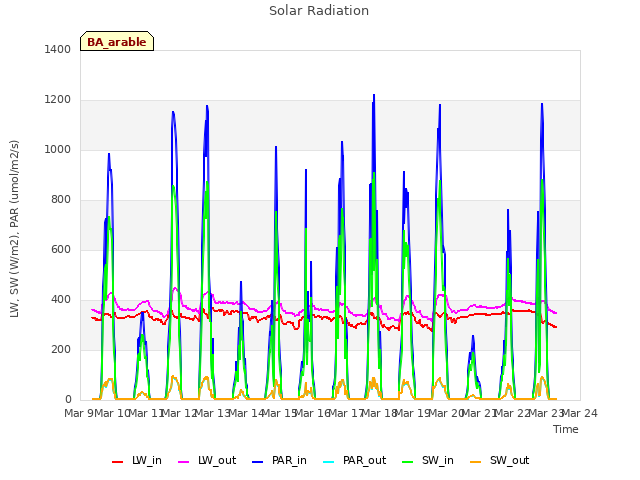This screenshot has height=480, width=640.
Task: Click the 1000 y-axis tick label
Action: click(58, 149)
